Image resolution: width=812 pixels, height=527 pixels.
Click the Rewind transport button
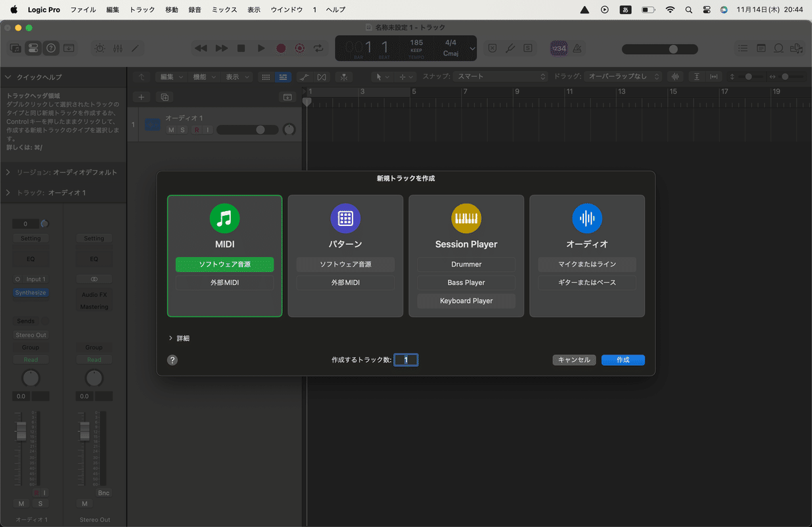tap(201, 48)
